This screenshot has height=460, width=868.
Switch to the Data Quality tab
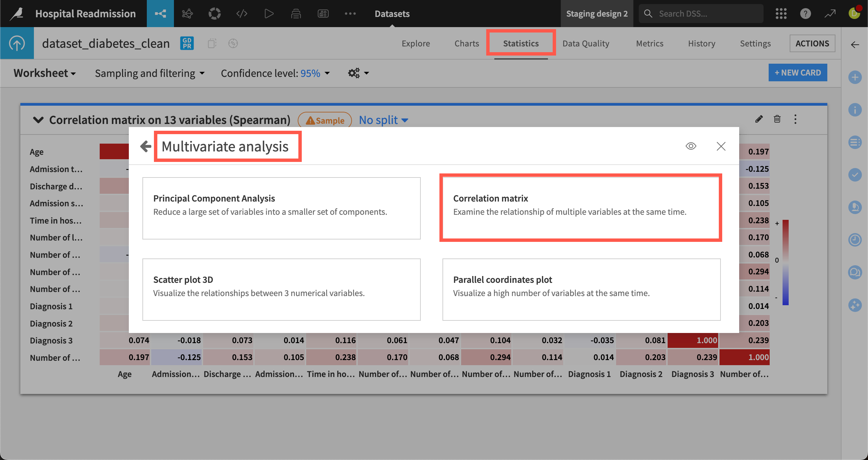(586, 43)
